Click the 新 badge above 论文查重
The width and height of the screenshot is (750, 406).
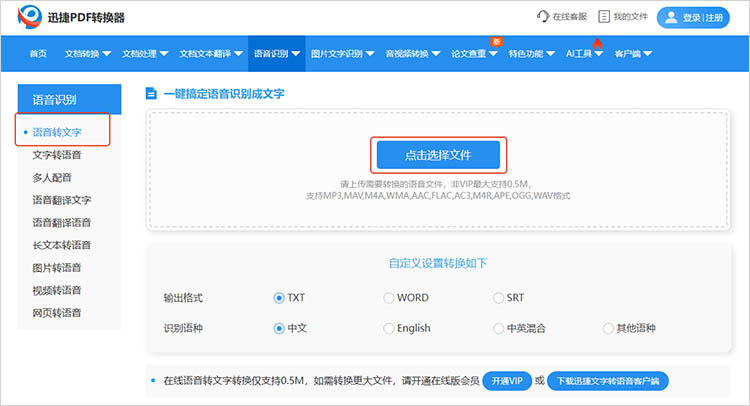pyautogui.click(x=496, y=42)
